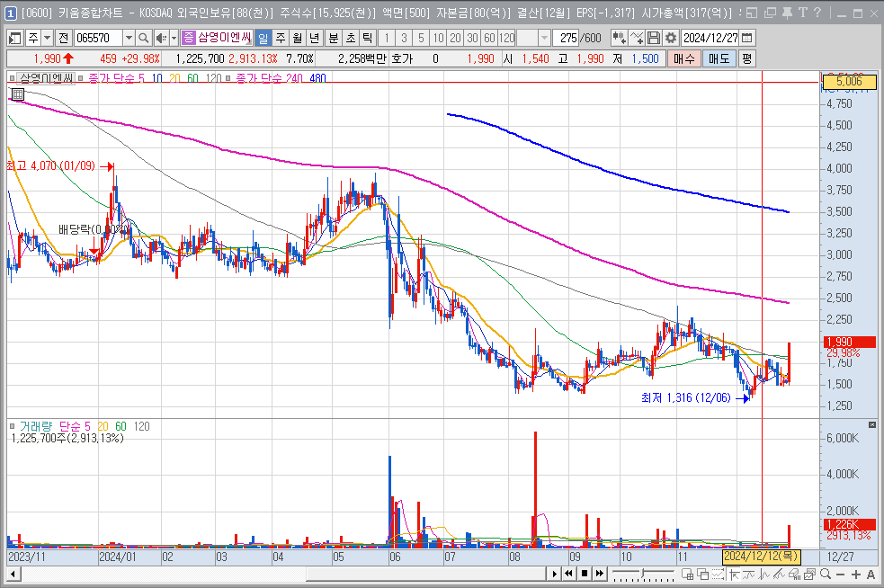Open the stock code search magnifier

[x=144, y=38]
